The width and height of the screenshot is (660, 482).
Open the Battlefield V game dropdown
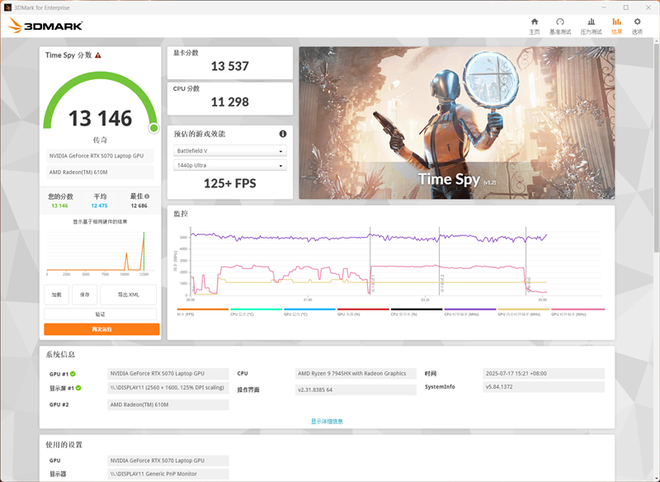pyautogui.click(x=230, y=151)
